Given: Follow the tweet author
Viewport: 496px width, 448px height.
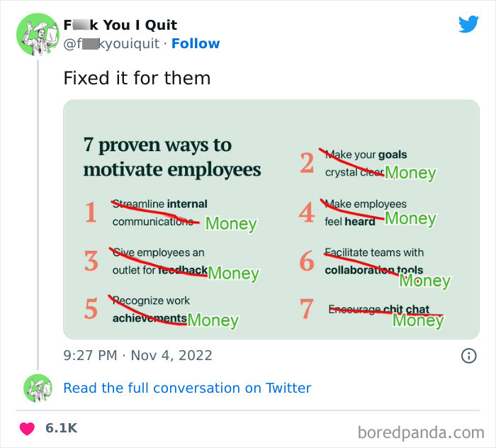Looking at the screenshot, I should pyautogui.click(x=195, y=44).
